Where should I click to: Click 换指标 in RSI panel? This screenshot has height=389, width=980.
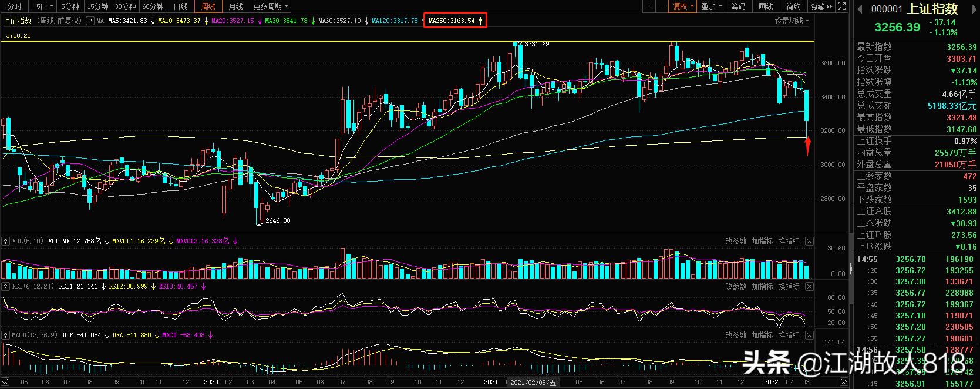tap(789, 286)
